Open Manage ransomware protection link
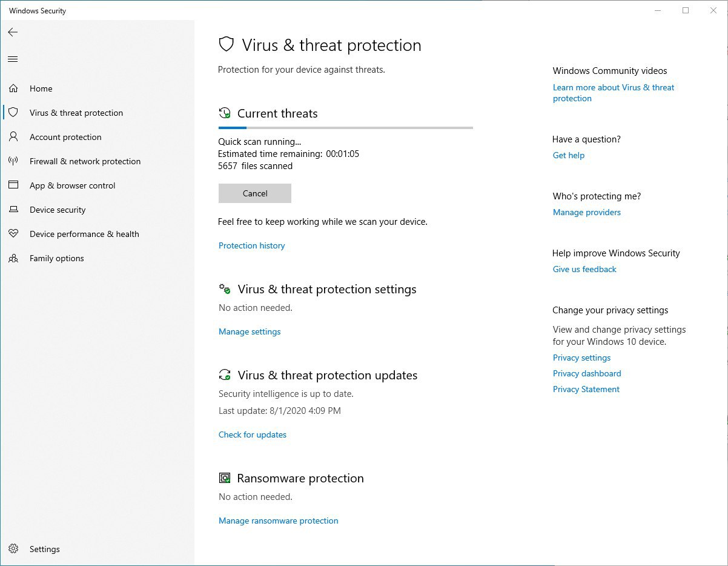The height and width of the screenshot is (566, 728). click(x=279, y=521)
